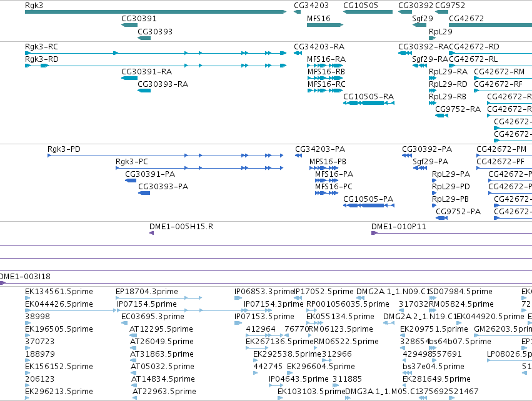Click the CG9752 gene label

point(450,6)
